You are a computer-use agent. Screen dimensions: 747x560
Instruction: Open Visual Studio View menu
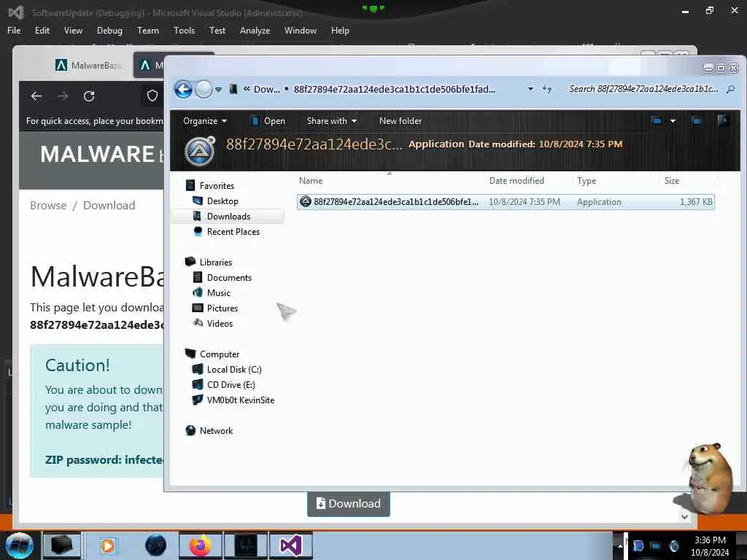73,31
